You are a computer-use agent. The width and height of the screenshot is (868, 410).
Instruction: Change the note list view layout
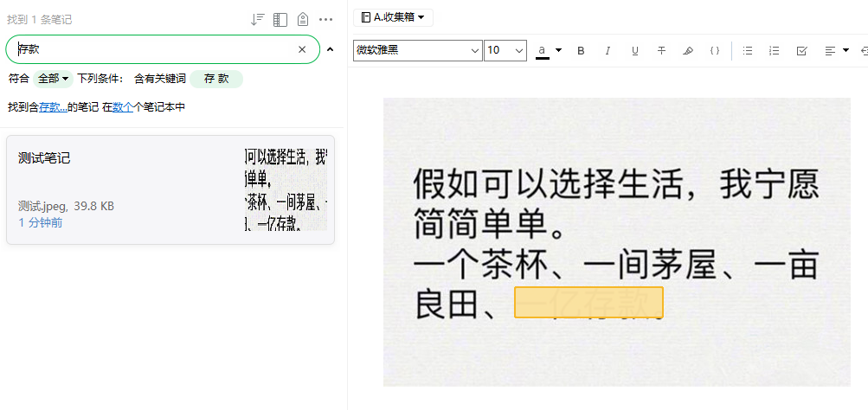tap(280, 19)
